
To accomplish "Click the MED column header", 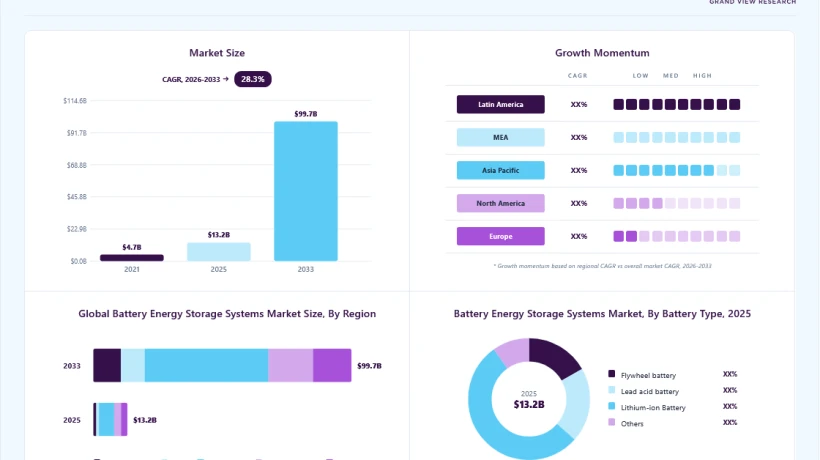I will (671, 76).
